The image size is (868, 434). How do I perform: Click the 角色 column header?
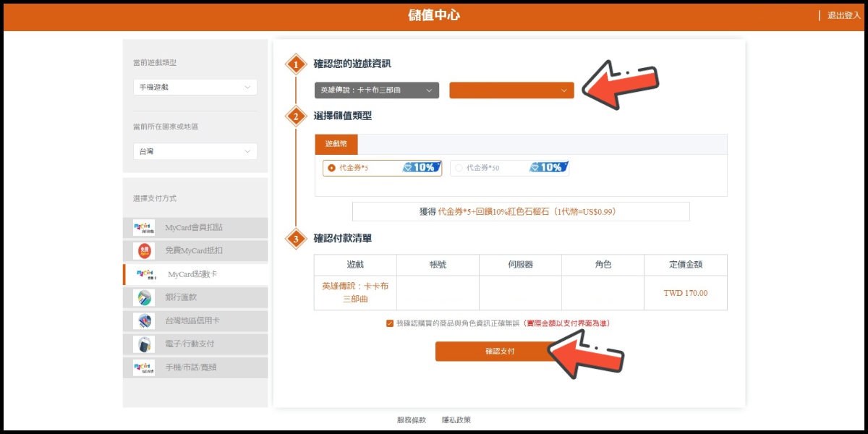(x=603, y=265)
